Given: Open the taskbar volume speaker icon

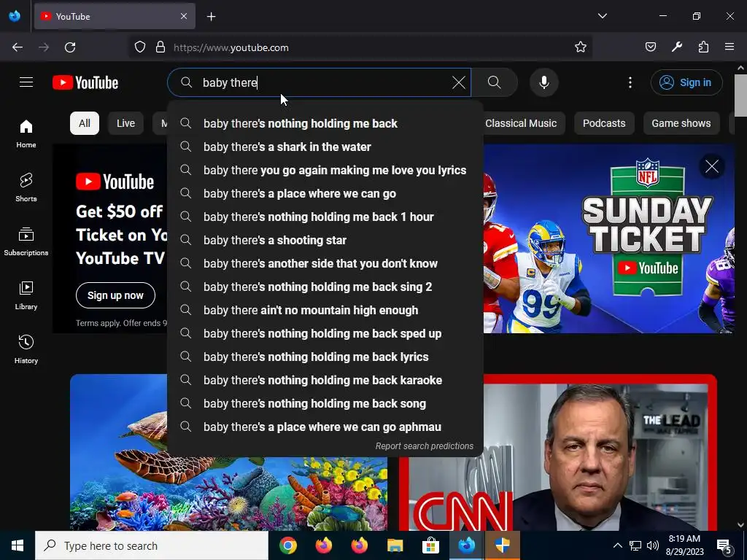Looking at the screenshot, I should tap(653, 545).
